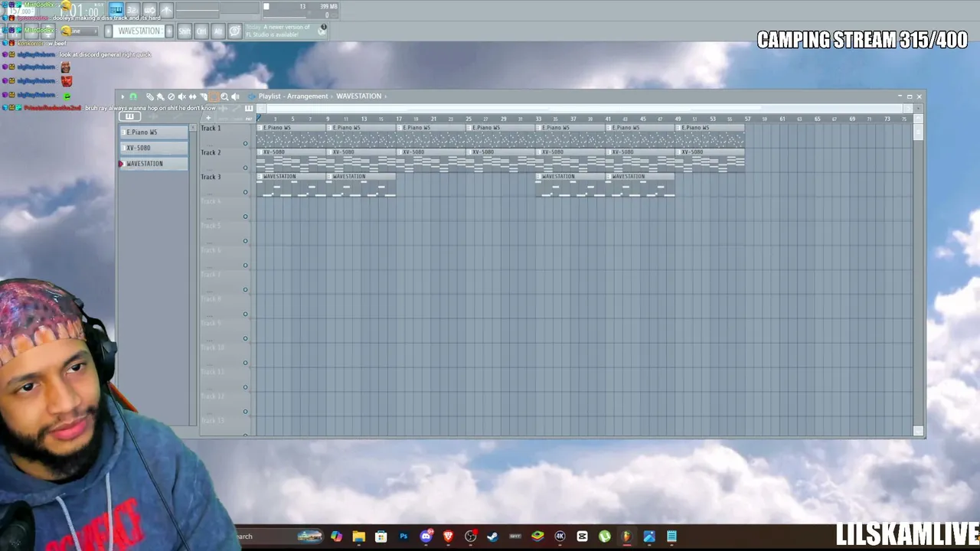This screenshot has height=551, width=980.
Task: Click the Track 3 header label
Action: 211,177
